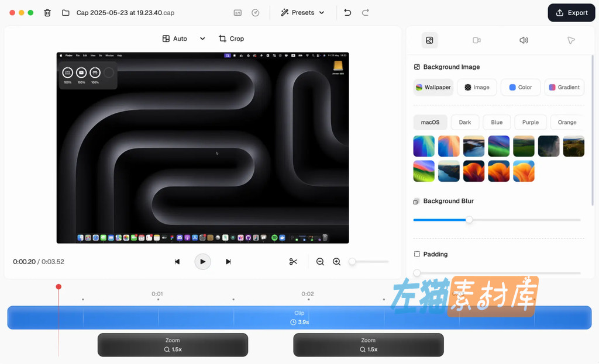Choose the Gradient background type
The image size is (599, 364).
click(x=564, y=88)
